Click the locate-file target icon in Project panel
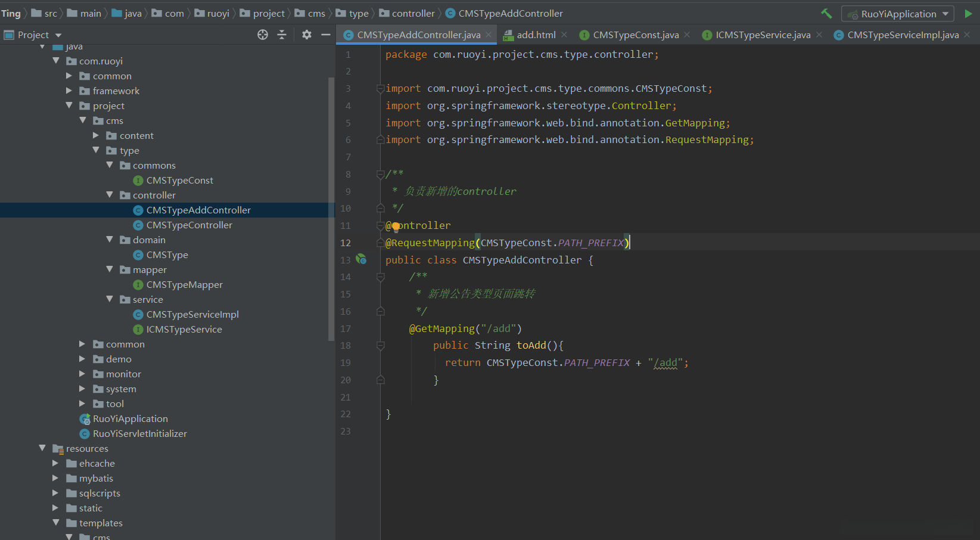 263,35
